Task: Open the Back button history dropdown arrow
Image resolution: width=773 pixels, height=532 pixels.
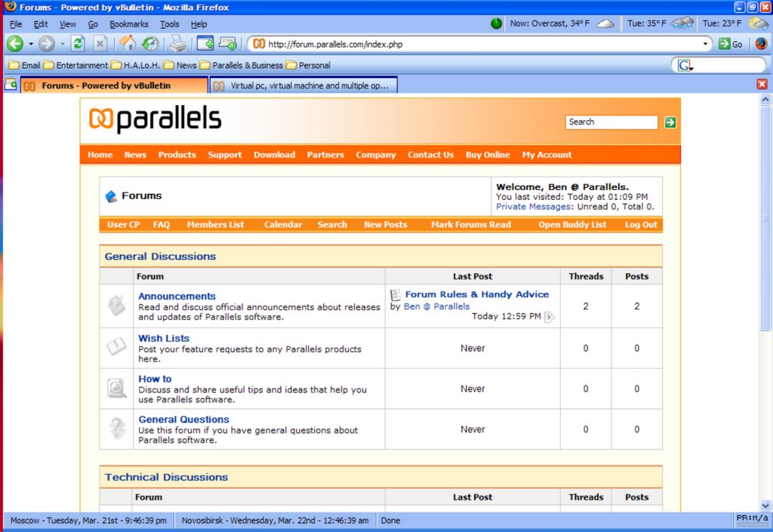Action: 30,44
